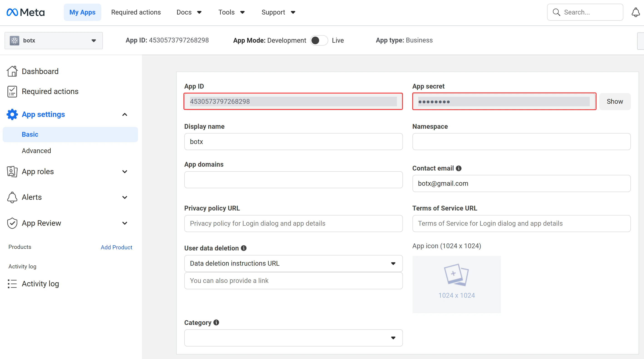Click the App Review label
This screenshot has height=359, width=644.
(41, 223)
